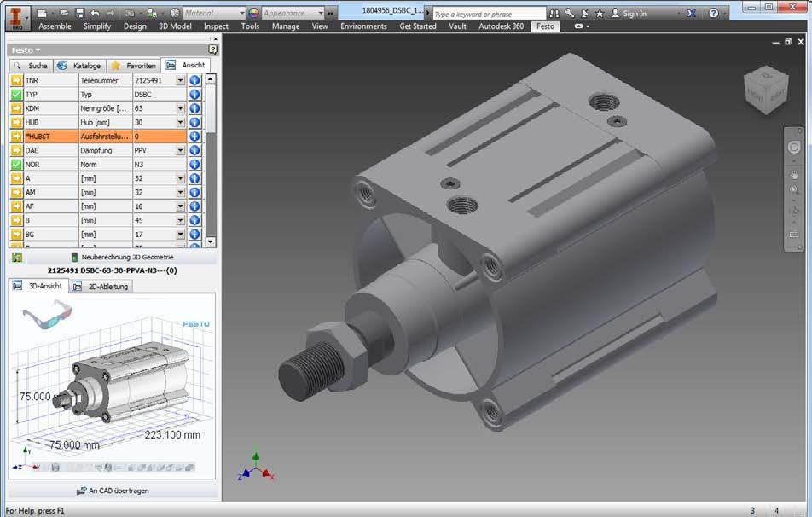Toggle the 3D anaglyph glasses view

point(48,313)
